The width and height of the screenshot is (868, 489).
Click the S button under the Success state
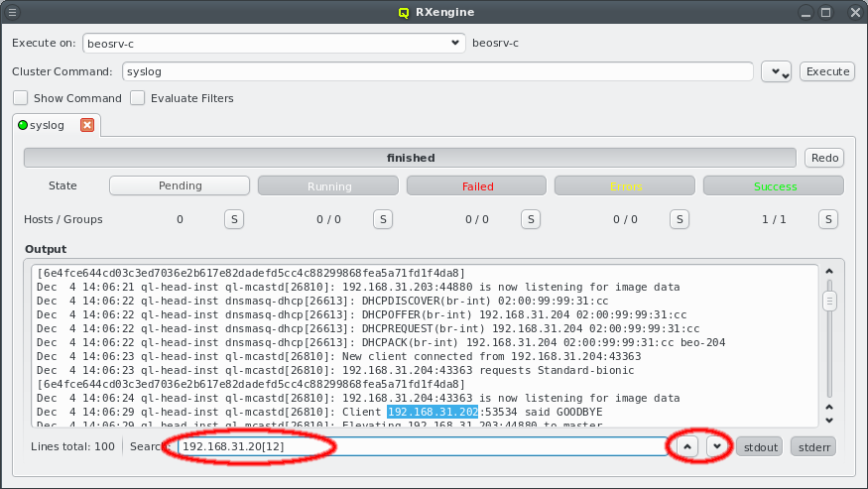(826, 219)
